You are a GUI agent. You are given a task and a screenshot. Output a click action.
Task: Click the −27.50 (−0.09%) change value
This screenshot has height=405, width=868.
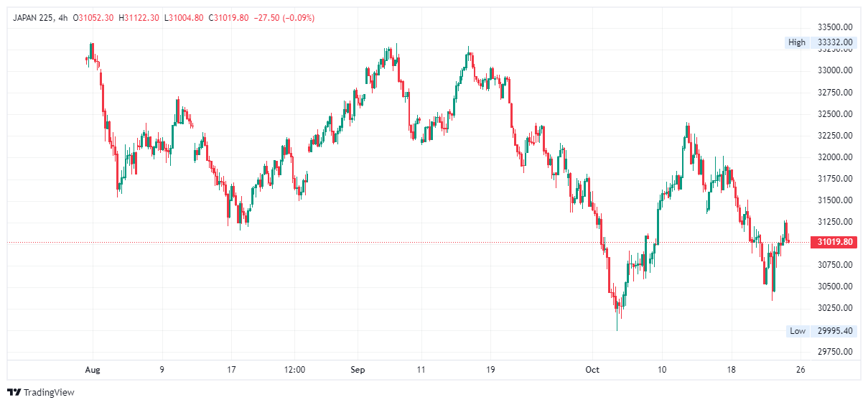[284, 17]
